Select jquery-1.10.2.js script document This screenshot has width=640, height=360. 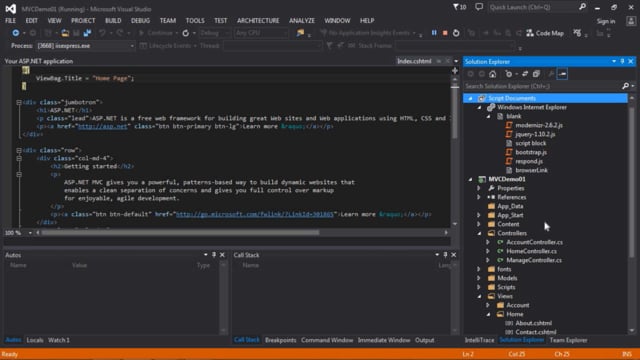(x=535, y=134)
